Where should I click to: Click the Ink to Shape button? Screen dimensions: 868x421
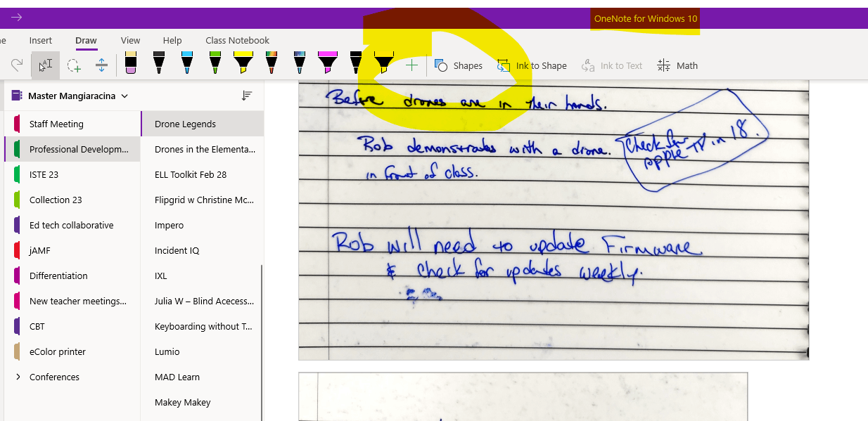click(x=532, y=65)
